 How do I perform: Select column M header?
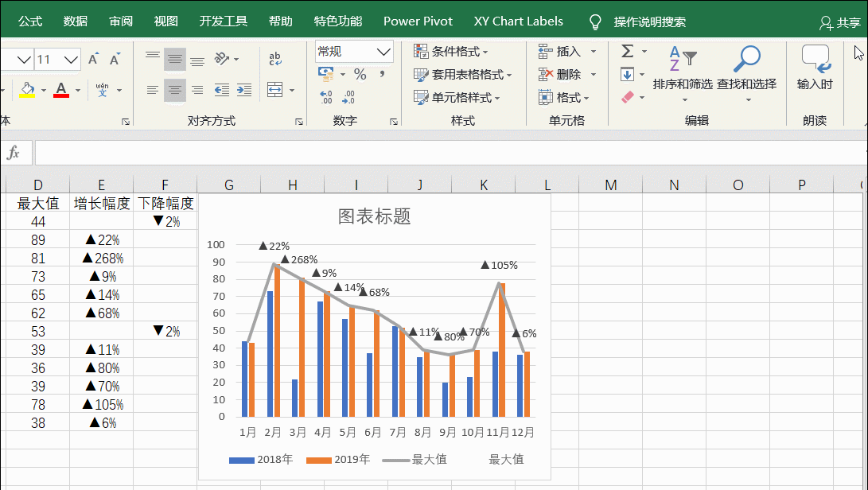pyautogui.click(x=610, y=185)
